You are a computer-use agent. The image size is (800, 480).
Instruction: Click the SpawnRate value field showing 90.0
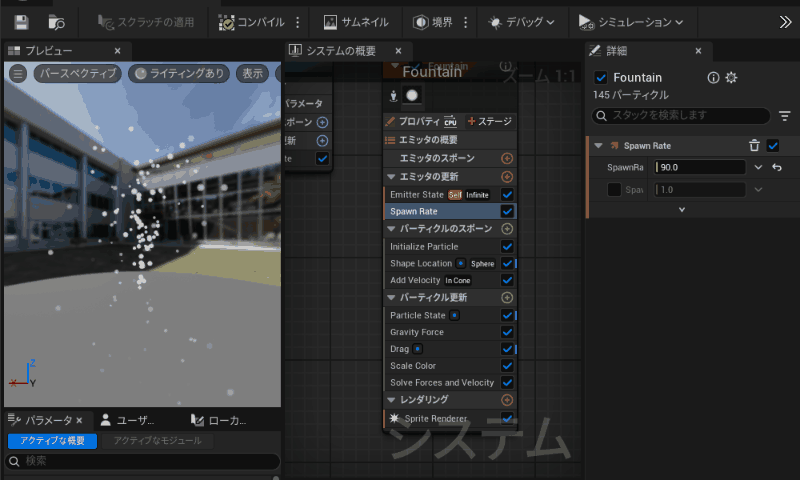pyautogui.click(x=700, y=167)
